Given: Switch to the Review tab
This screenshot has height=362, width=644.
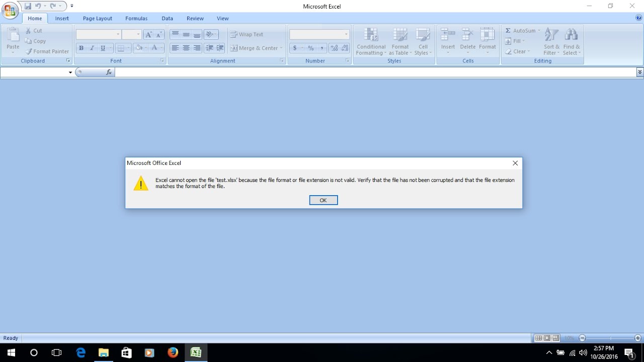Looking at the screenshot, I should (x=195, y=18).
